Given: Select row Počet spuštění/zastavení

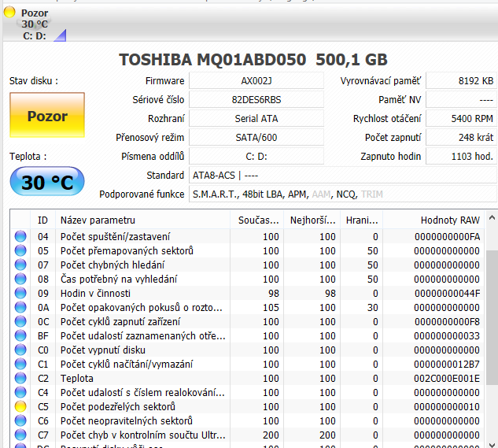Looking at the screenshot, I should 247,236.
